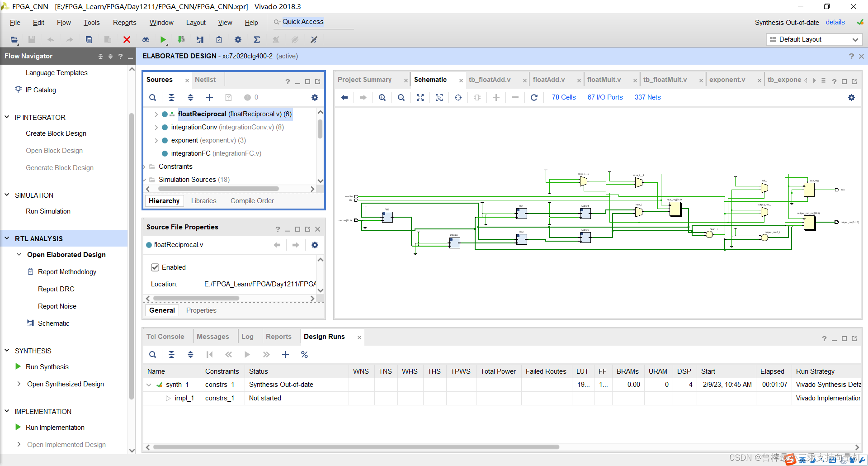Viewport: 868px width, 466px height.
Task: Open the Reports menu
Action: 124,23
